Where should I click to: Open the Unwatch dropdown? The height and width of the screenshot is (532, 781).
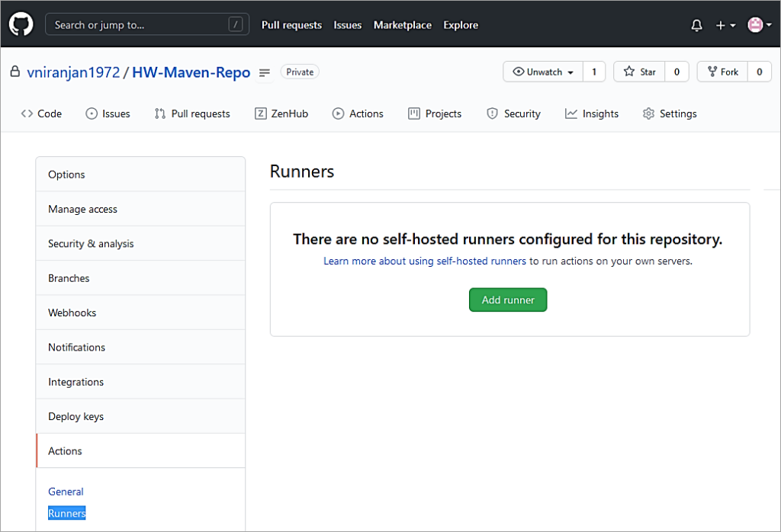[x=542, y=72]
